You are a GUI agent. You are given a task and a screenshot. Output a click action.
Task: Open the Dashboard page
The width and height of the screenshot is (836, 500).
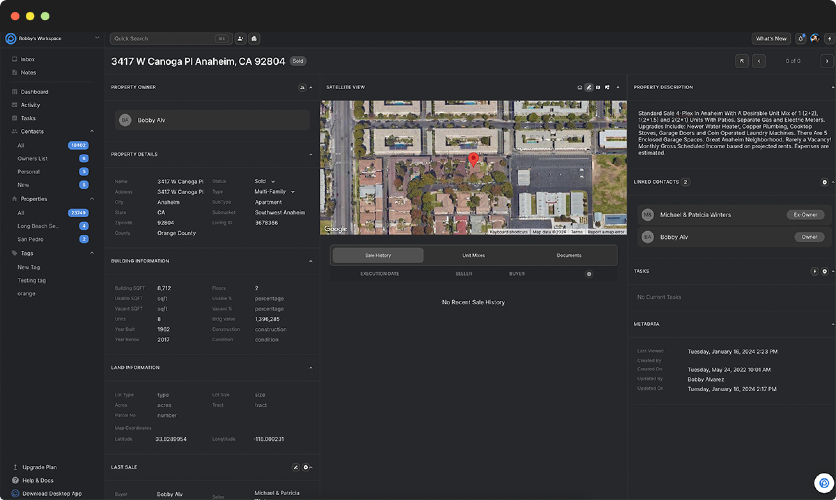(34, 92)
